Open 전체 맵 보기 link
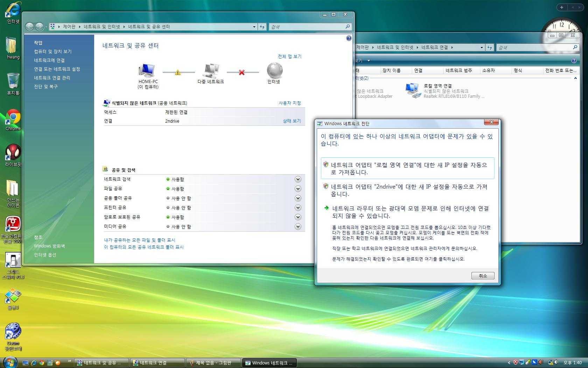This screenshot has width=588, height=368. pos(289,56)
